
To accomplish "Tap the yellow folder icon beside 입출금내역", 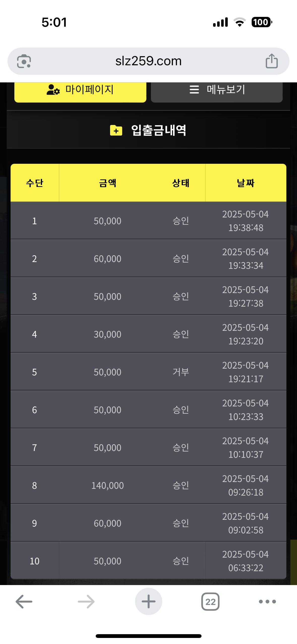I will click(116, 130).
